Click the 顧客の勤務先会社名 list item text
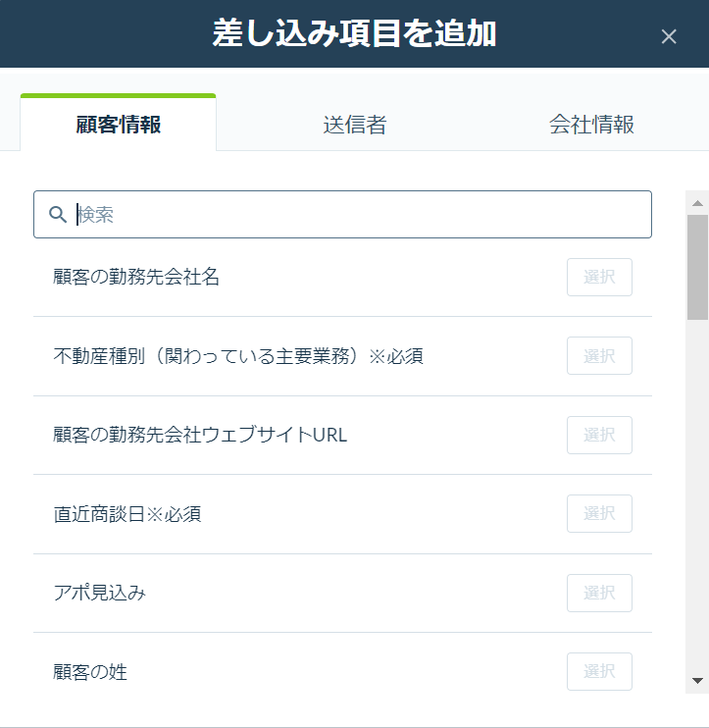Viewport: 709px width, 728px height. [x=136, y=278]
